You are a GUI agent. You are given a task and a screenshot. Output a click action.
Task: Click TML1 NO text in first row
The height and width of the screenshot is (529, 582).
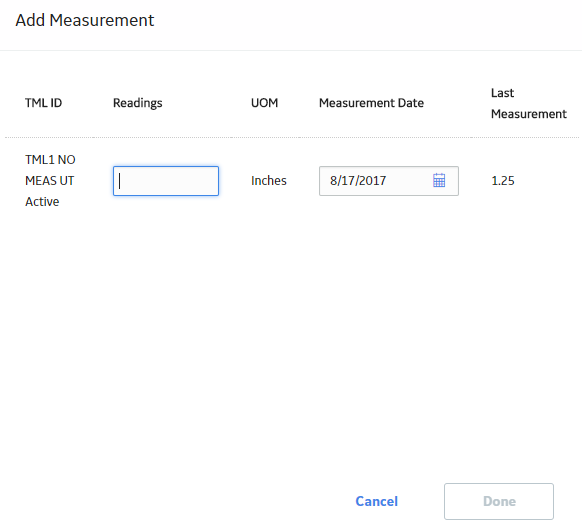point(50,160)
